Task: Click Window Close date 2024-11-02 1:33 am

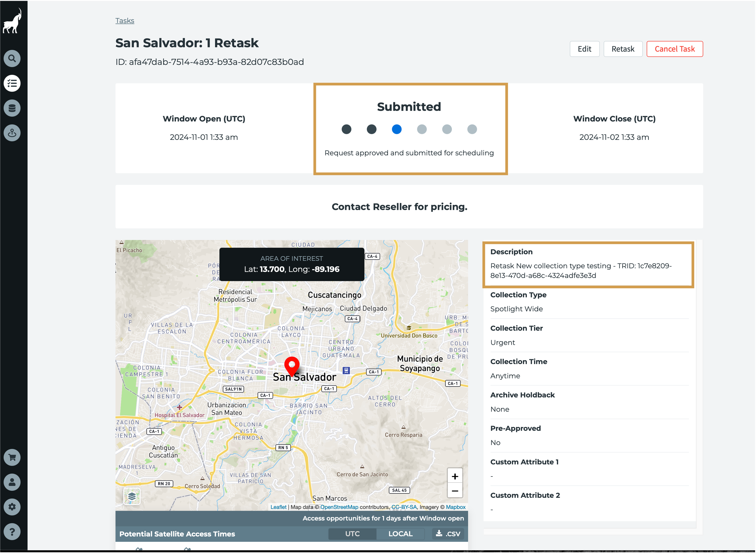Action: tap(614, 137)
